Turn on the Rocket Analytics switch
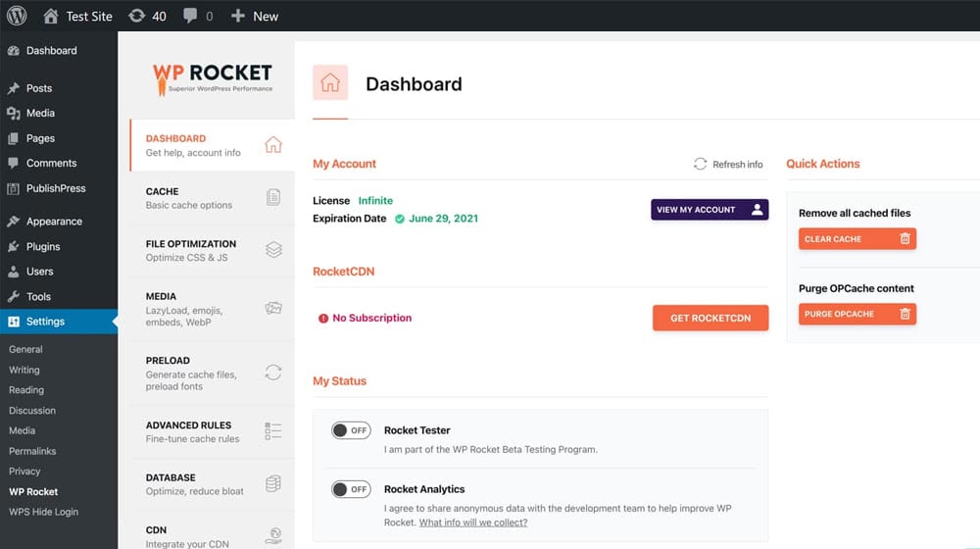The width and height of the screenshot is (980, 549). coord(351,489)
